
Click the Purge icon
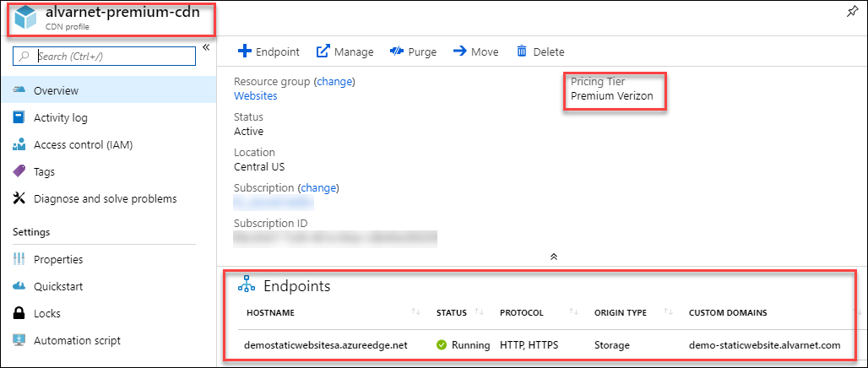396,51
